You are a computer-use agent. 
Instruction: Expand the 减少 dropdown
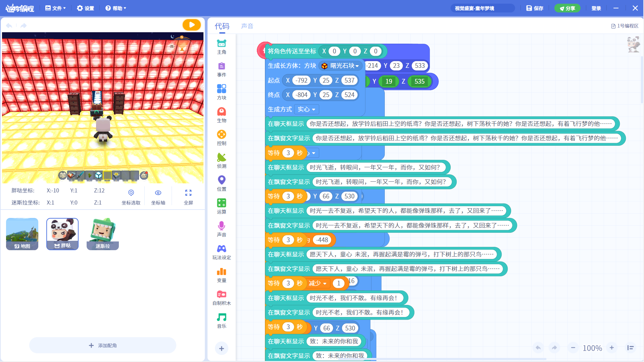point(318,283)
